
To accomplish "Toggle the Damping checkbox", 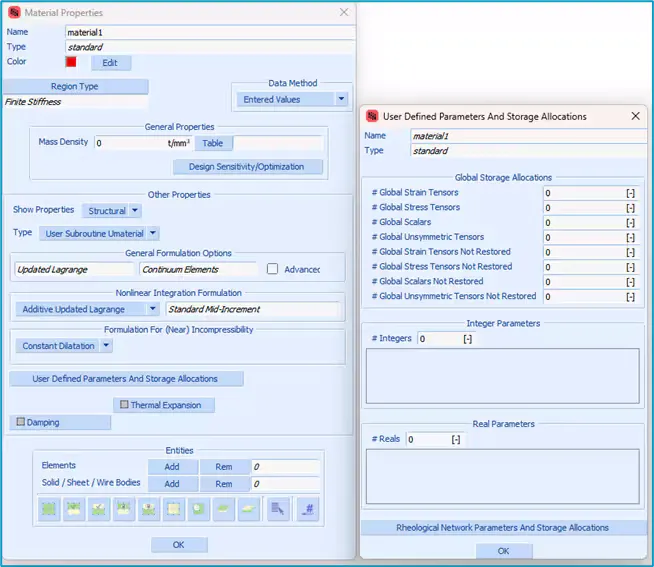I will (20, 423).
